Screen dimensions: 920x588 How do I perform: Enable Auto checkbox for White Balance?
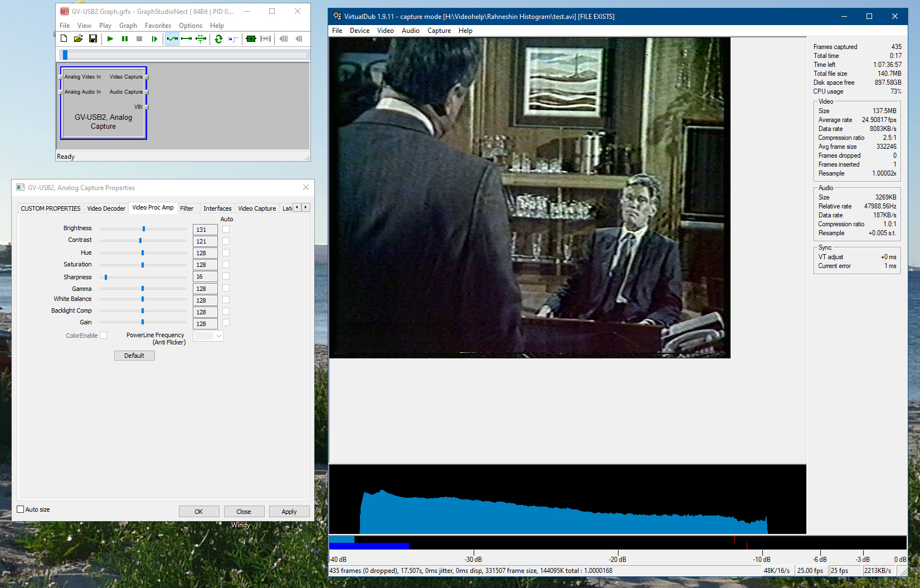coord(226,299)
